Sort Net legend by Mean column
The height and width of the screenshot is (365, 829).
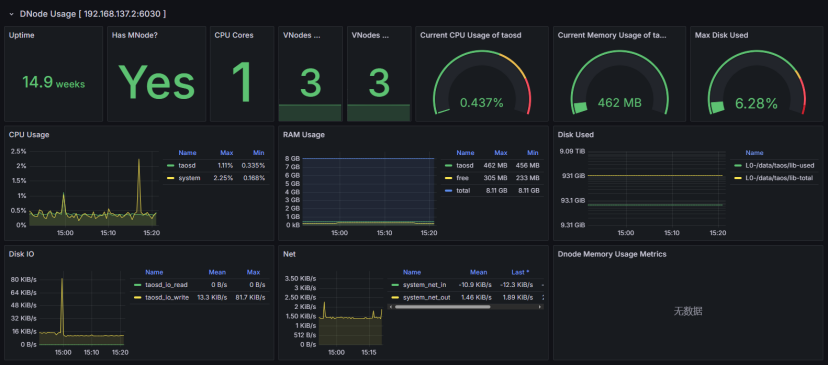point(478,272)
